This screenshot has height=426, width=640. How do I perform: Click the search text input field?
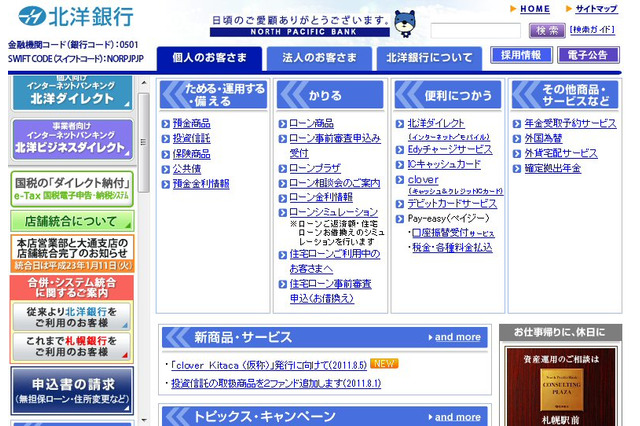[x=476, y=31]
